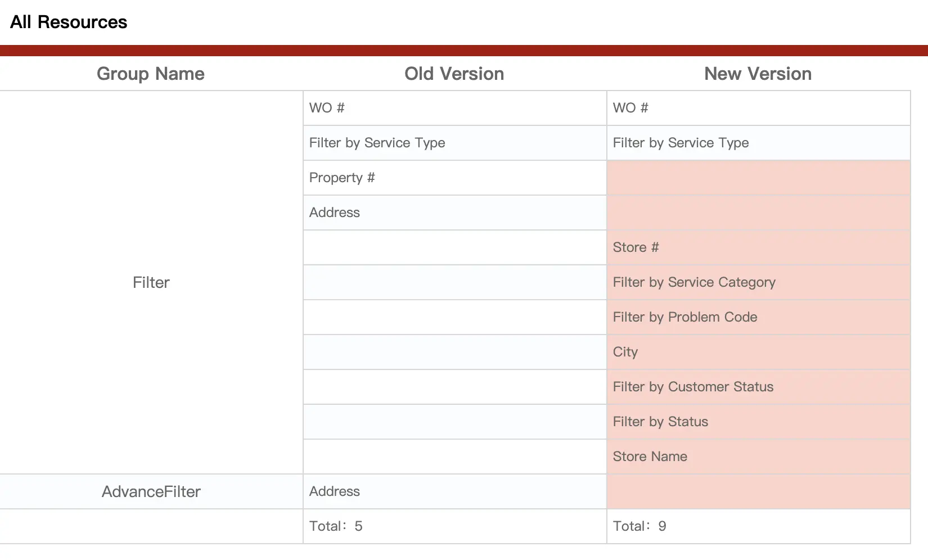Click "Address" in the Filter group rows
The height and width of the screenshot is (560, 928).
pos(455,213)
